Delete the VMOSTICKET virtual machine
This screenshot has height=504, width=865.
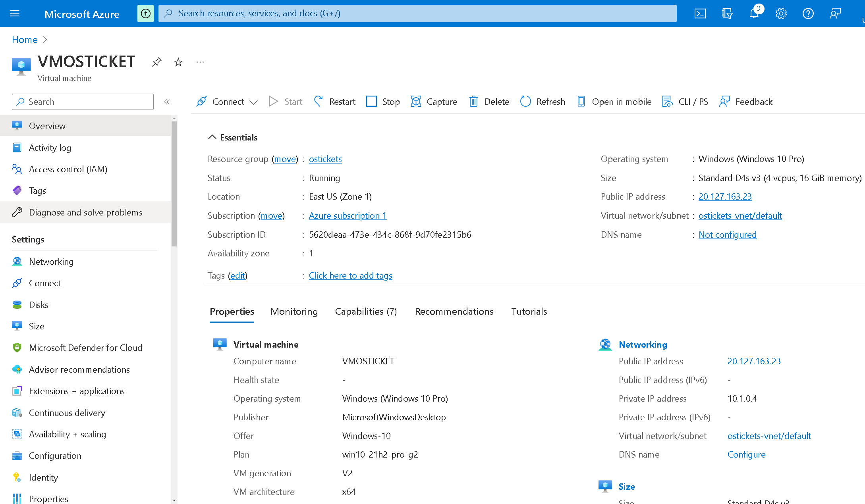488,102
